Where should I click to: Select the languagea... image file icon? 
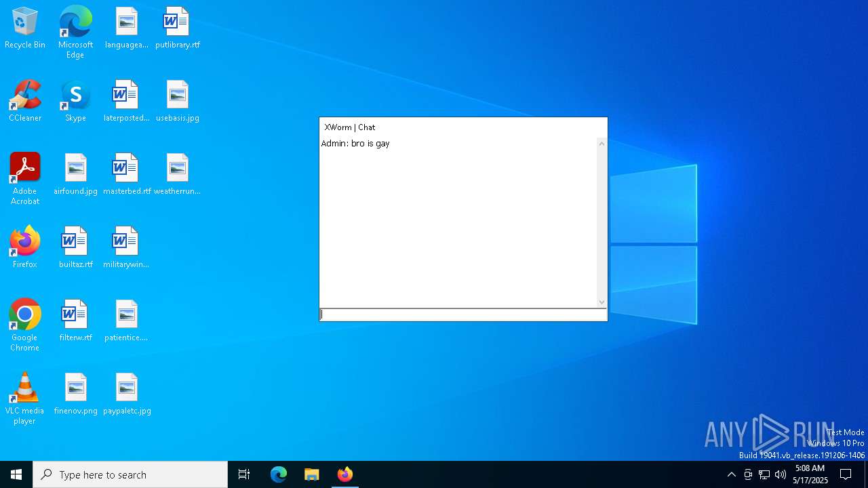(127, 28)
